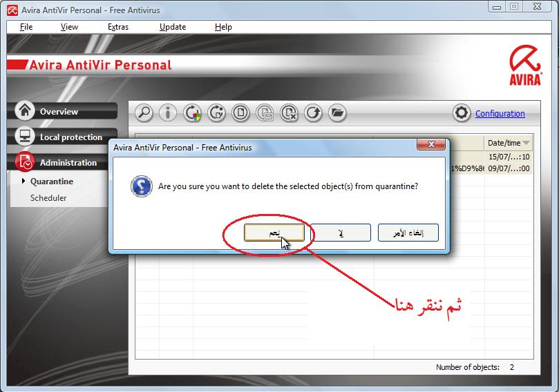This screenshot has width=559, height=392.
Task: Click the rescan object magnifier icon
Action: [x=144, y=113]
